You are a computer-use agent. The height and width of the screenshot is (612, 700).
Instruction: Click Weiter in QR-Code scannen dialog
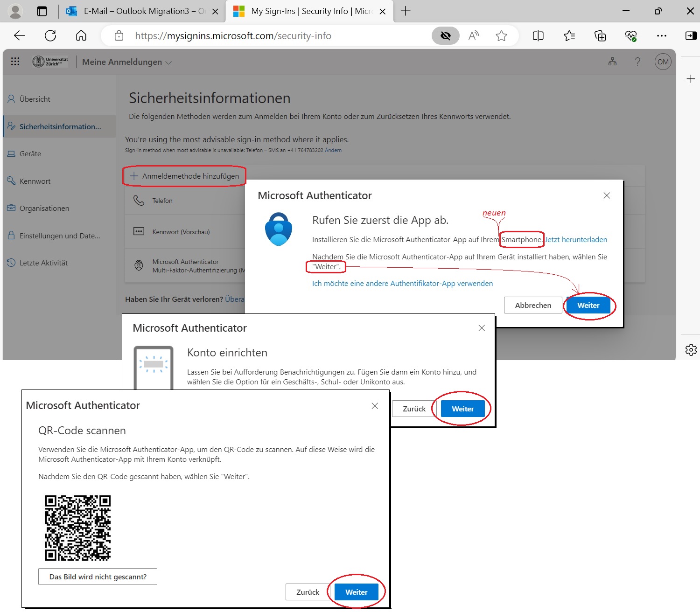356,592
